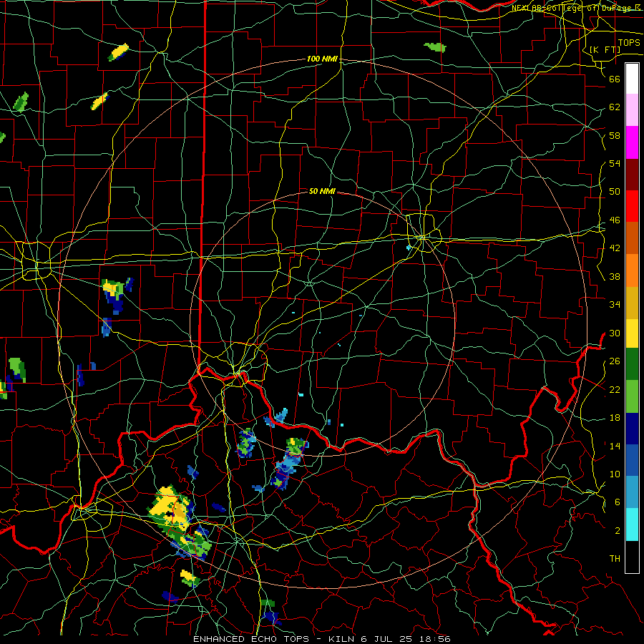644x644 pixels.
Task: Click the black TH swatch at the bottom of the legend
Action: tap(632, 557)
